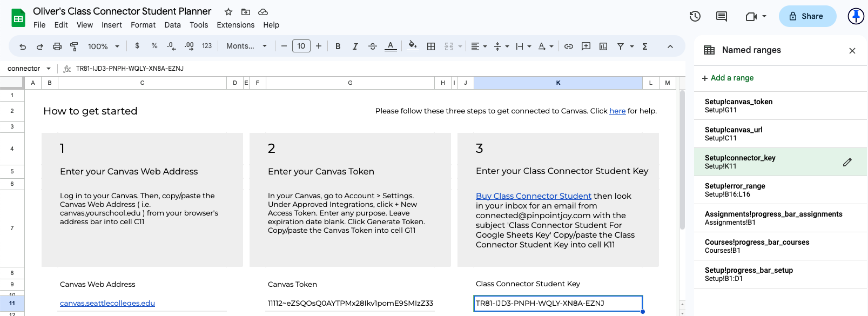The width and height of the screenshot is (868, 316).
Task: Toggle italic formatting
Action: click(x=355, y=46)
